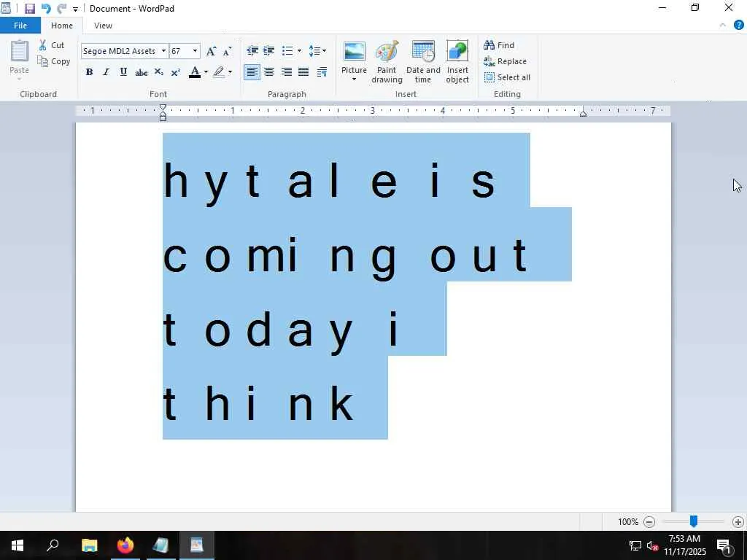Toggle bold formatting

(x=89, y=72)
